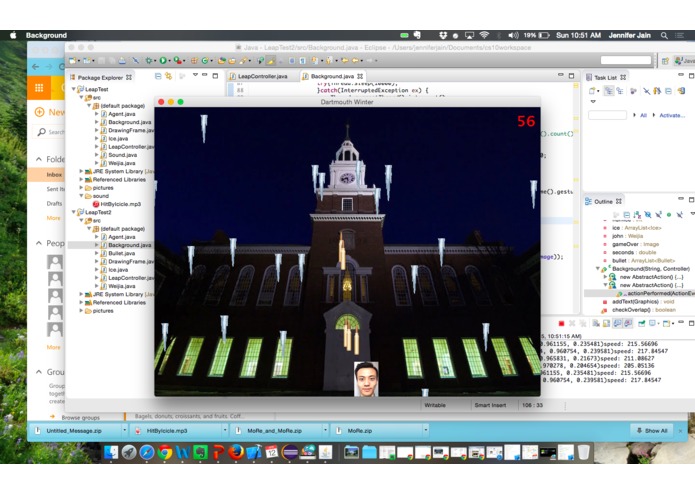Click the Print icon in Eclipse toolbar

[x=122, y=61]
